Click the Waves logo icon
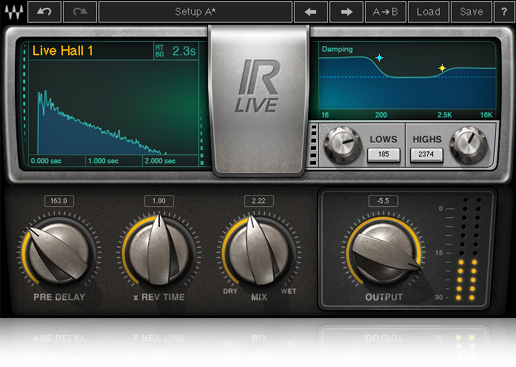The height and width of the screenshot is (367, 516). point(14,12)
